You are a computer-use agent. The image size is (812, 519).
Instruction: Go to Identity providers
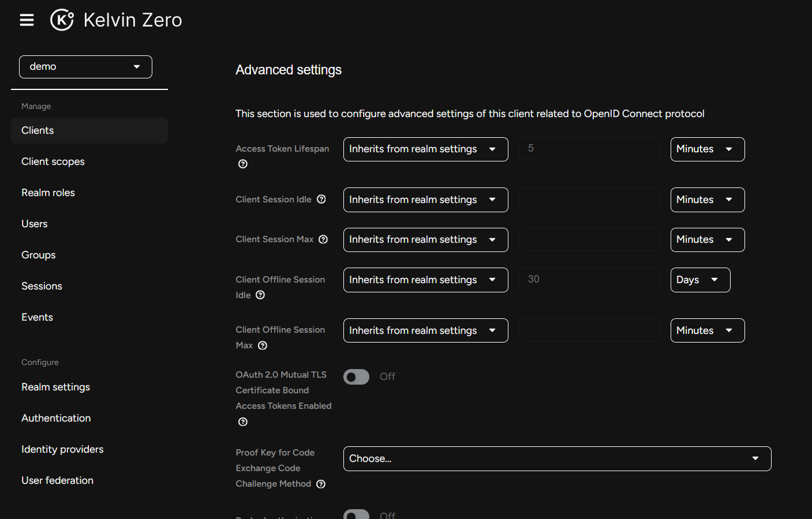(62, 449)
